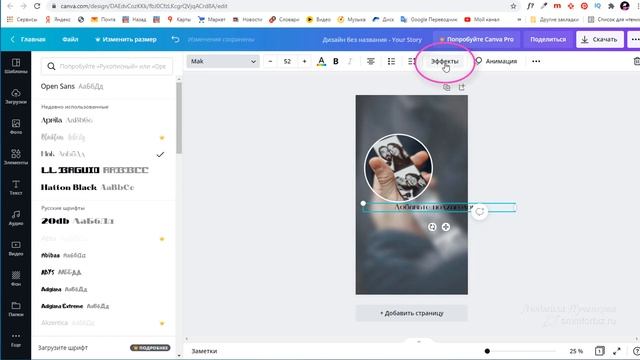Toggle italic text formatting
The width and height of the screenshot is (640, 360).
pyautogui.click(x=350, y=61)
